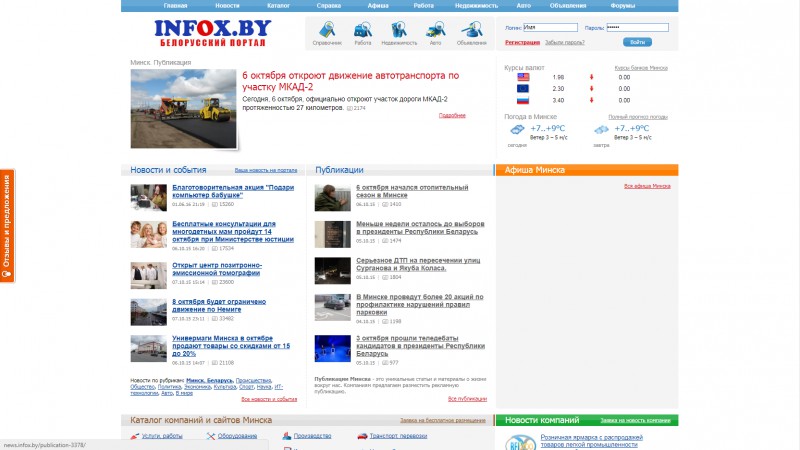Click the Производство category icon
800x450 pixels.
tap(287, 436)
